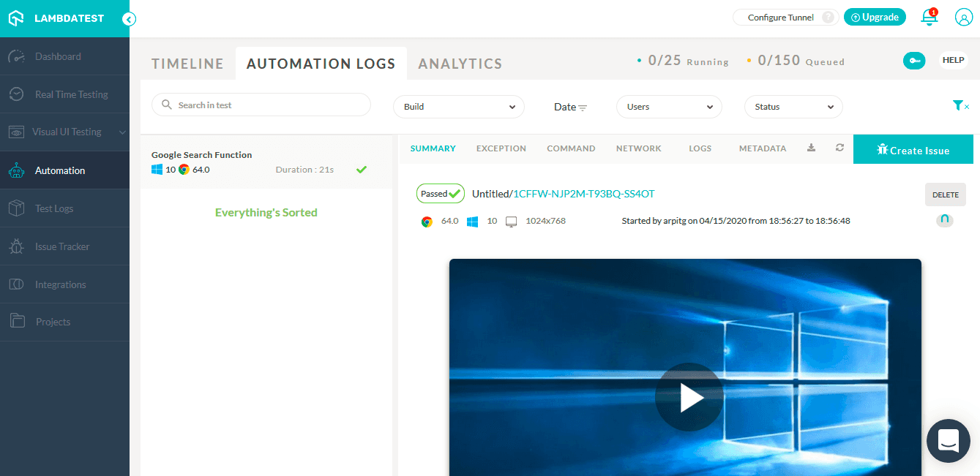The width and height of the screenshot is (980, 476).
Task: Click the Passed status badge
Action: point(441,194)
